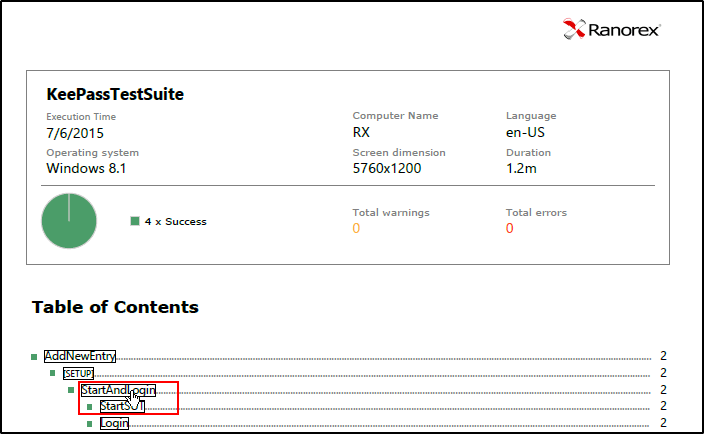Select the 7/6/2015 execution date

(x=75, y=133)
